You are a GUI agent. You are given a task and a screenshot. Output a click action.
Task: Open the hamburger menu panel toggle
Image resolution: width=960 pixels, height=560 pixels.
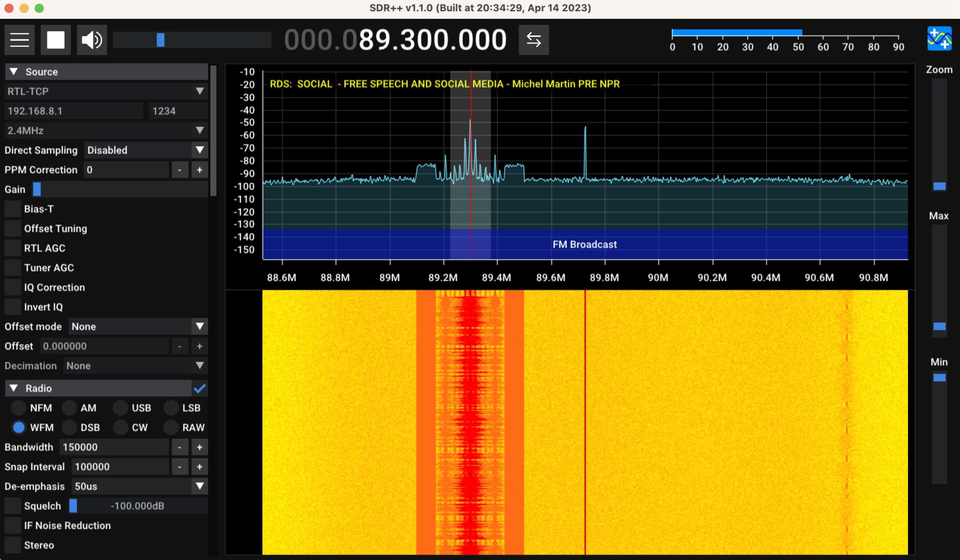pos(20,40)
